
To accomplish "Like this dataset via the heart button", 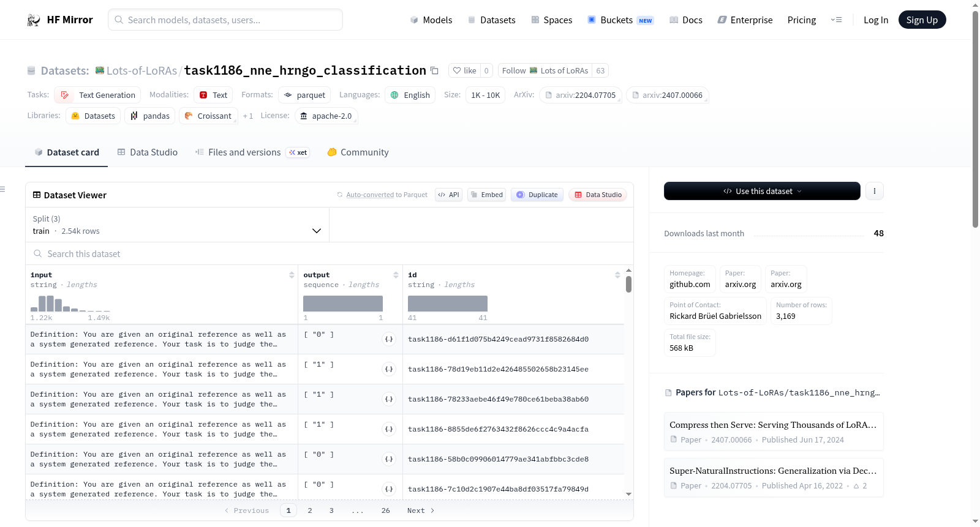I will tap(464, 70).
